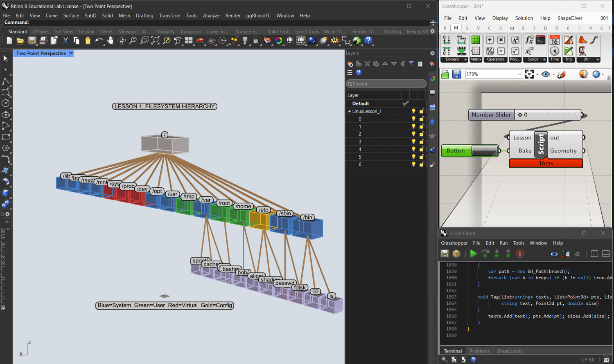
Task: Click the Pan hand tool in Rhino toolbar
Action: click(x=110, y=40)
